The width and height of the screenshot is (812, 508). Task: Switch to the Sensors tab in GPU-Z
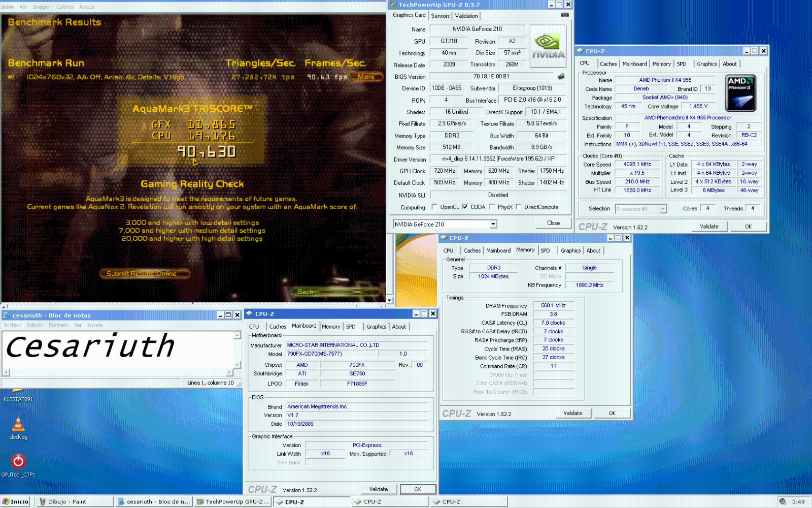coord(441,16)
